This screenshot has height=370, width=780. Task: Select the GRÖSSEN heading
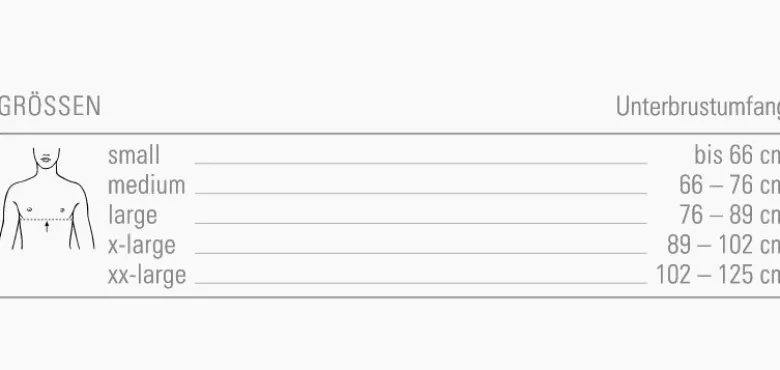coord(50,106)
